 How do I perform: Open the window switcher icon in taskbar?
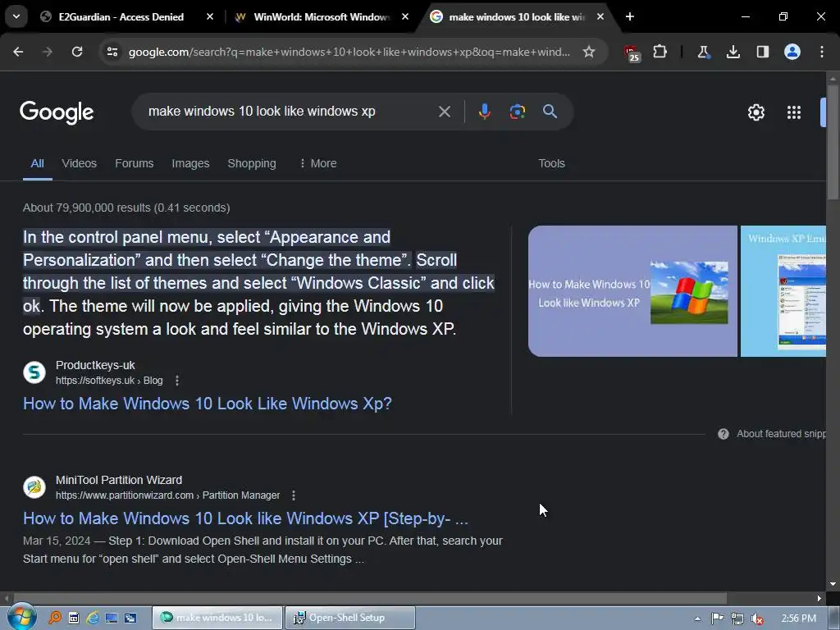tap(130, 618)
